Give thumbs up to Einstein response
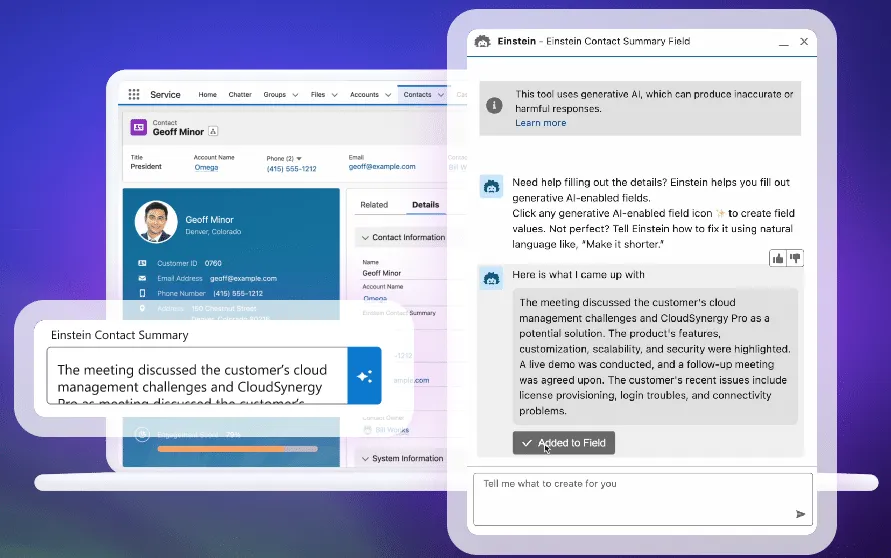Screen dimensions: 891x558 pyautogui.click(x=778, y=259)
